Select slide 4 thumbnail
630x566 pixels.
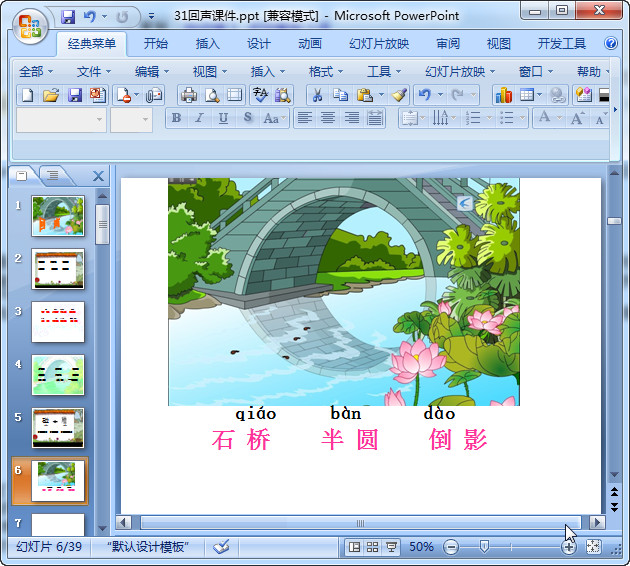pos(58,375)
